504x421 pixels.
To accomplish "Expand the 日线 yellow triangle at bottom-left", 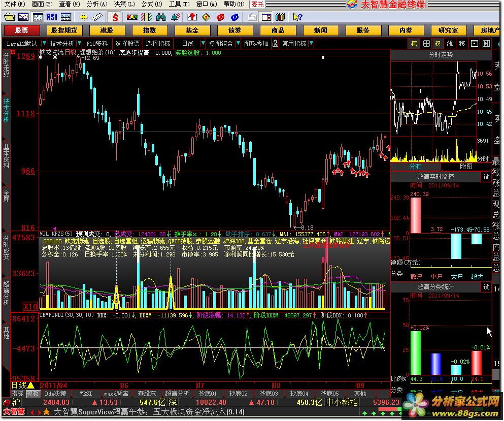I will (31, 385).
